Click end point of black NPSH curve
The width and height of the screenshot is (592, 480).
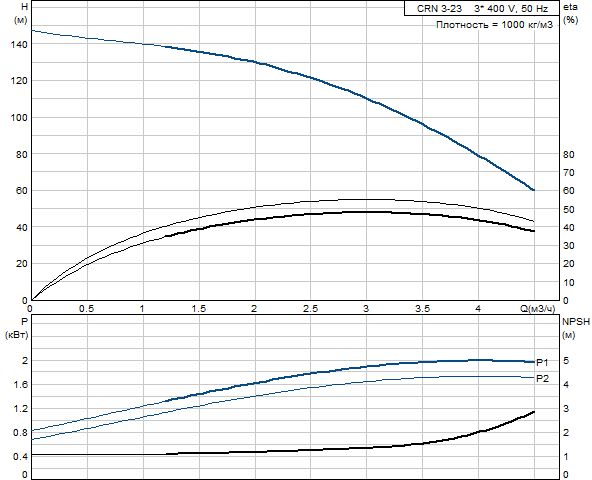point(533,412)
